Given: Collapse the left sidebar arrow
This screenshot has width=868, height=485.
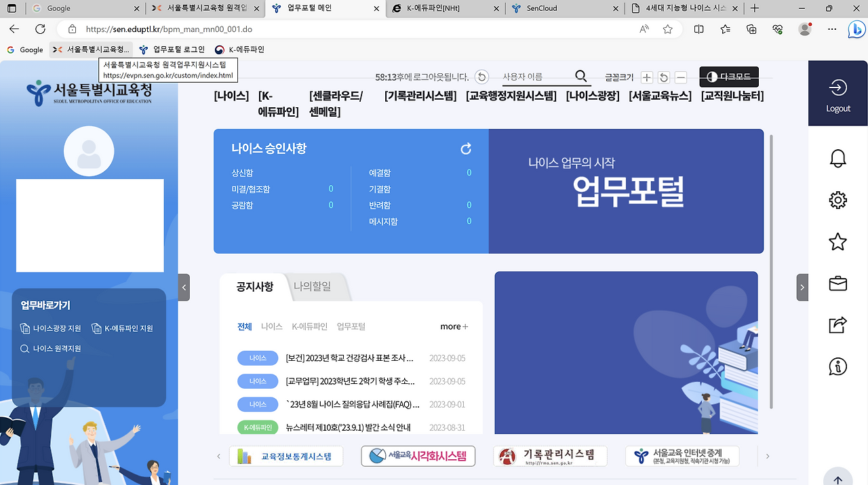Looking at the screenshot, I should pos(184,288).
